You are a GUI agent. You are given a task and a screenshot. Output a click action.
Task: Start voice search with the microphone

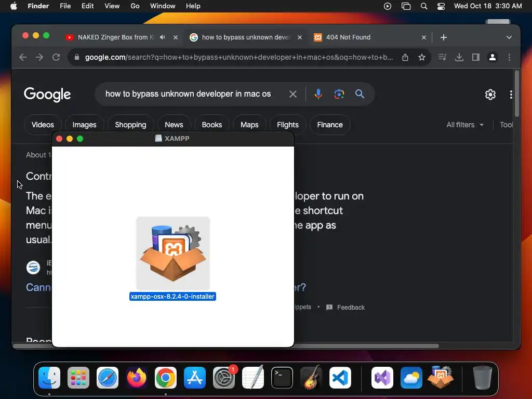pos(318,94)
